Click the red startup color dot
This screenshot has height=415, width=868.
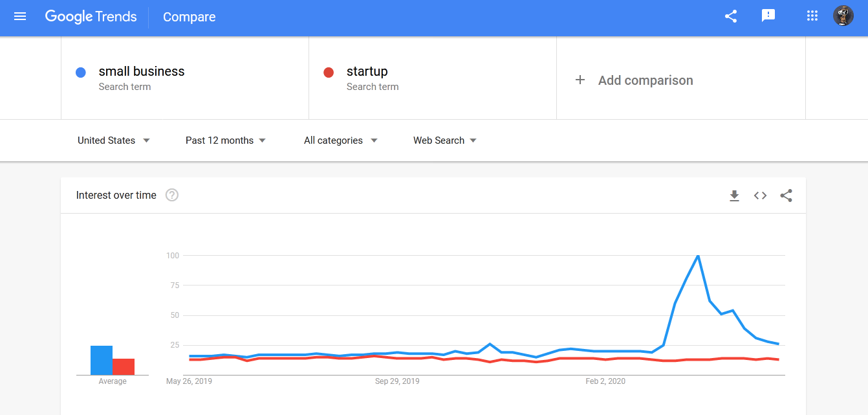329,73
